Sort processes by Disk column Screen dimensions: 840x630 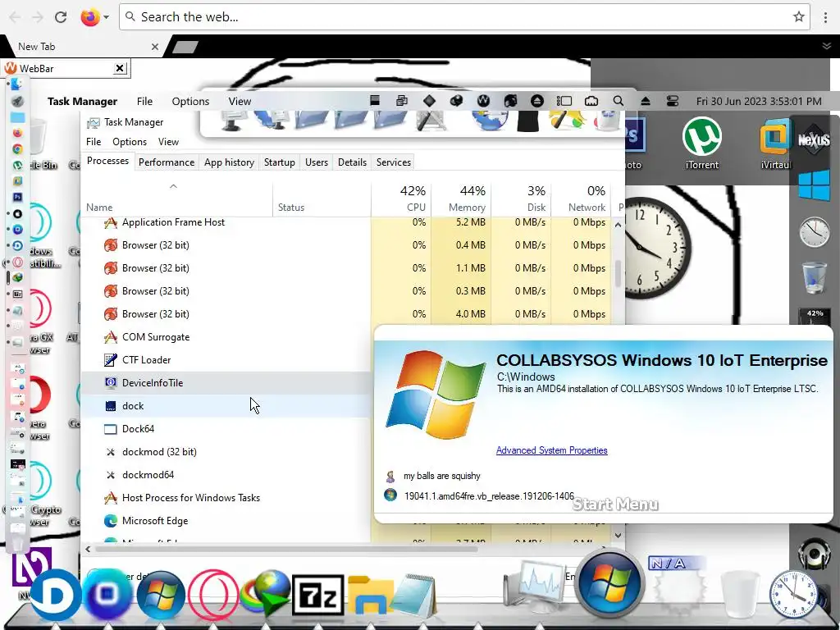[x=522, y=199]
